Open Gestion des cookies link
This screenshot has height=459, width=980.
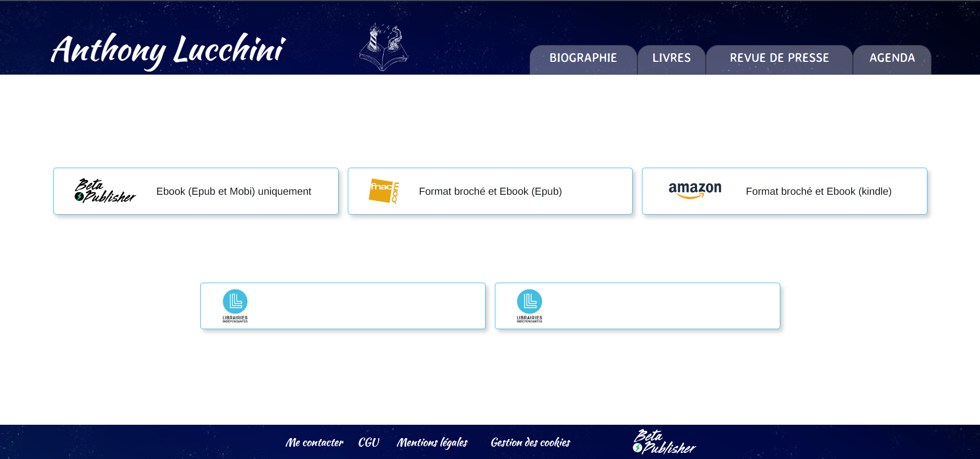[x=531, y=442]
